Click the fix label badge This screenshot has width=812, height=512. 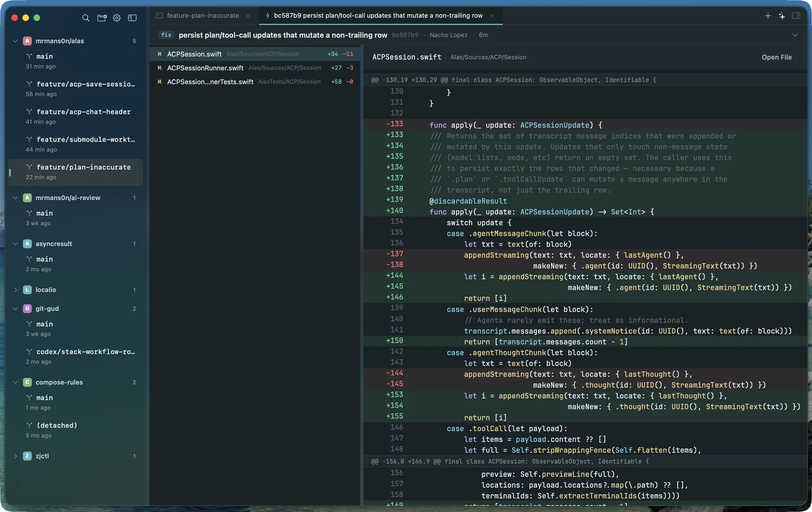click(x=166, y=35)
